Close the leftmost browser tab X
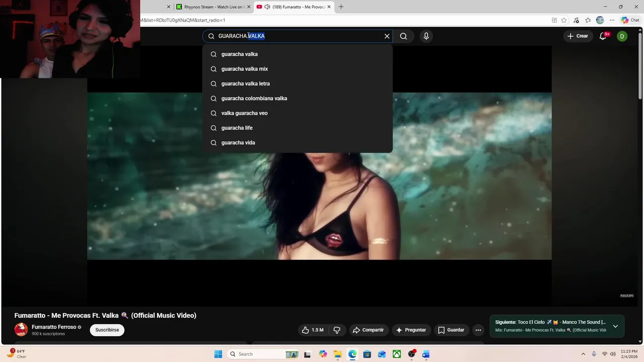Screen dimensions: 644x362 tap(169, 7)
